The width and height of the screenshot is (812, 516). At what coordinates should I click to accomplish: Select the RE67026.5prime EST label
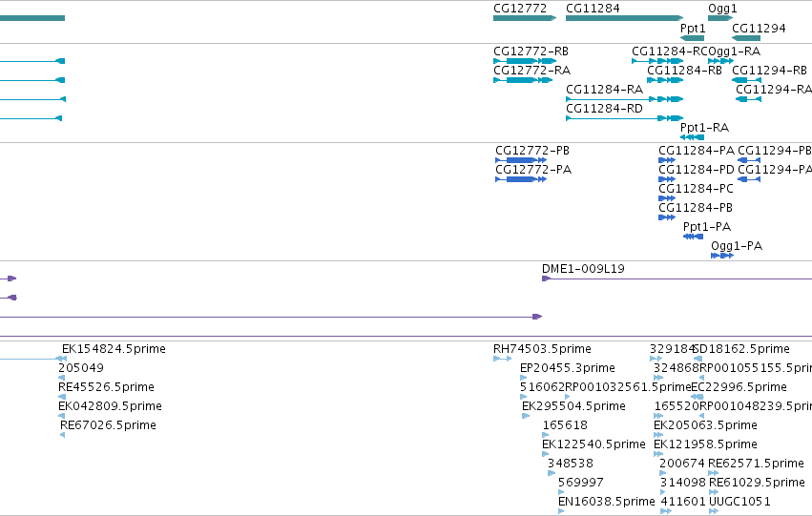point(108,424)
